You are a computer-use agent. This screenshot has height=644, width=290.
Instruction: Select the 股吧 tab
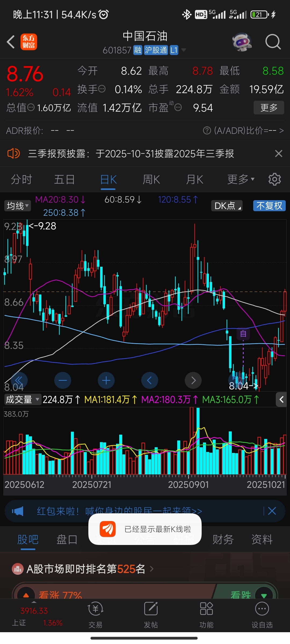click(28, 539)
